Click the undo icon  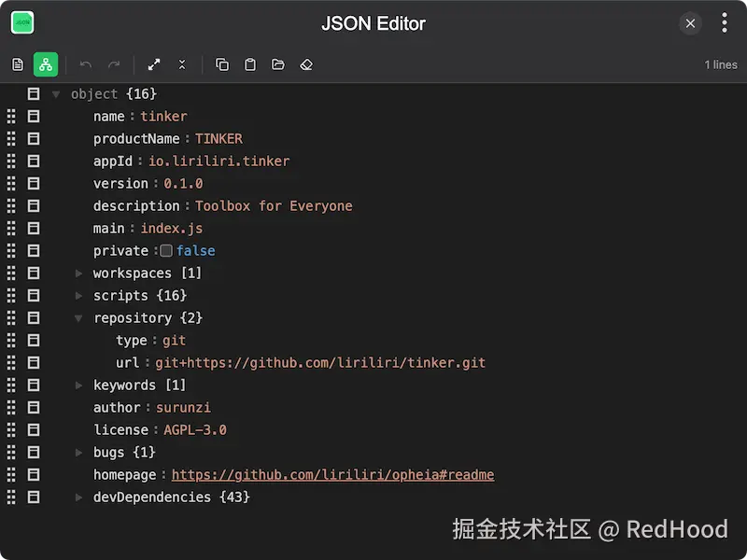(84, 64)
